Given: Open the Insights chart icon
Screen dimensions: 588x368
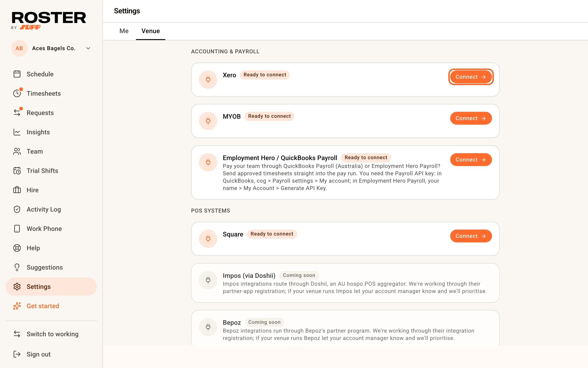Looking at the screenshot, I should pyautogui.click(x=17, y=132).
